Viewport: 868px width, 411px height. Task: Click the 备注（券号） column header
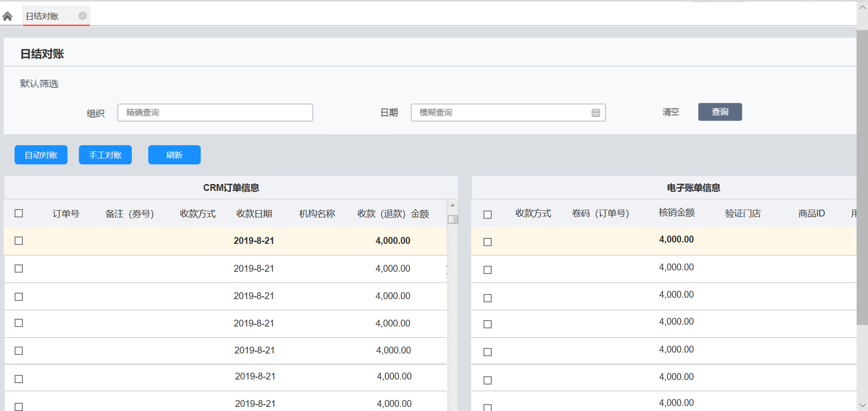130,214
